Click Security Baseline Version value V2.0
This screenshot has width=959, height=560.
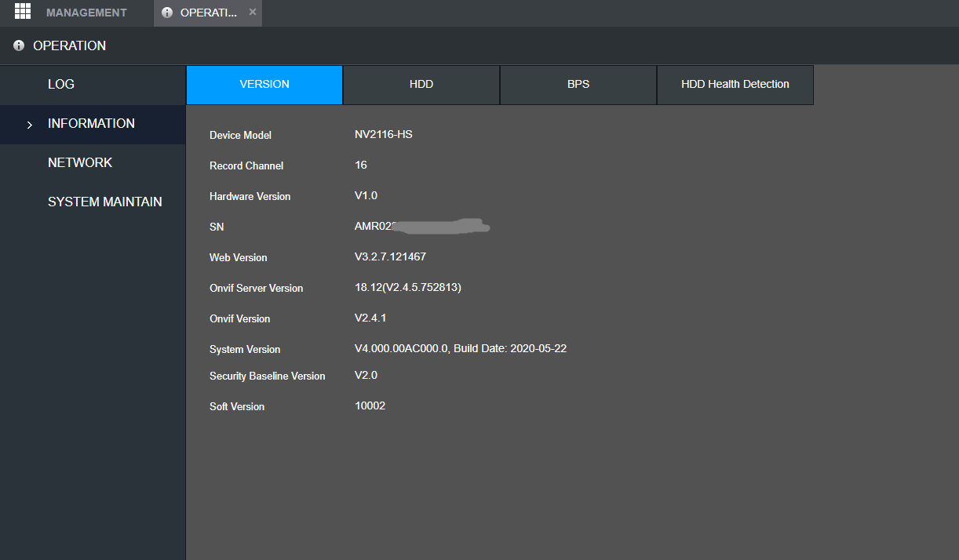click(366, 376)
